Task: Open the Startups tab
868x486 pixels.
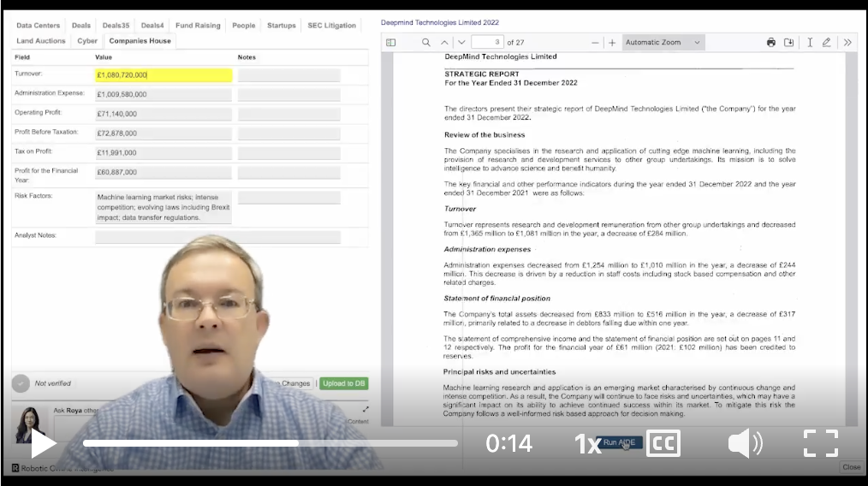Action: (x=282, y=26)
